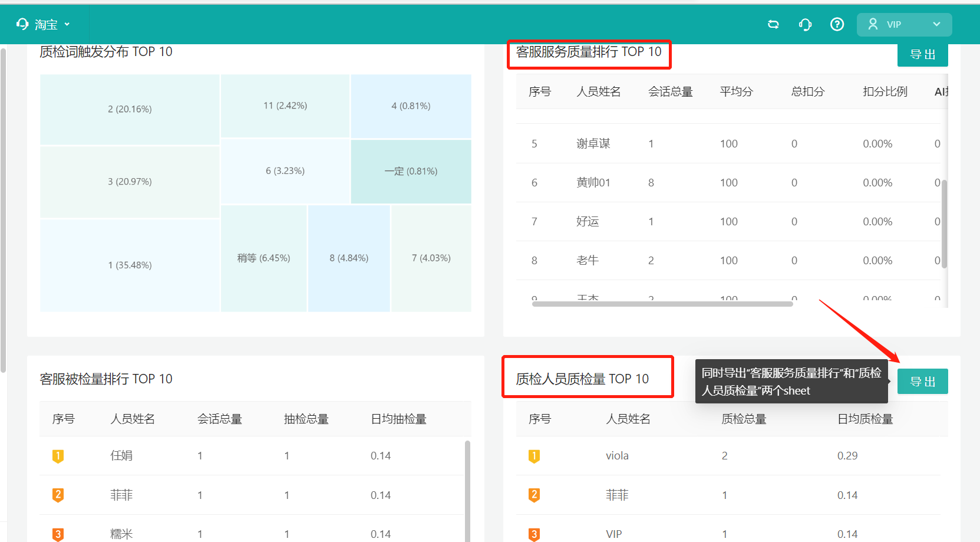Click 客服被检量排行 TOP 10 title

pyautogui.click(x=106, y=379)
